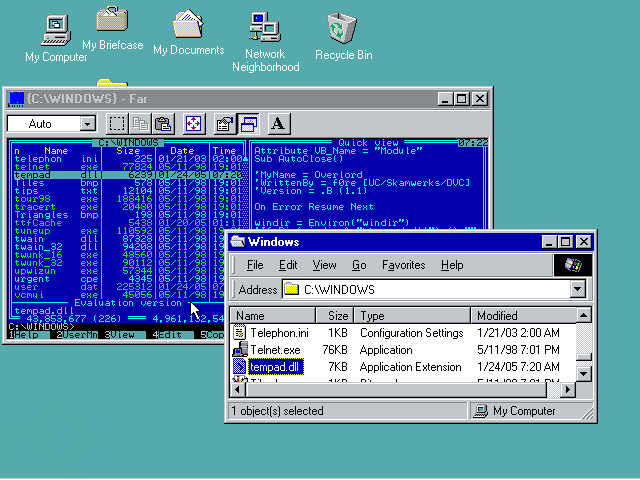The image size is (640, 480).
Task: Sort by Modified column header
Action: pyautogui.click(x=523, y=316)
